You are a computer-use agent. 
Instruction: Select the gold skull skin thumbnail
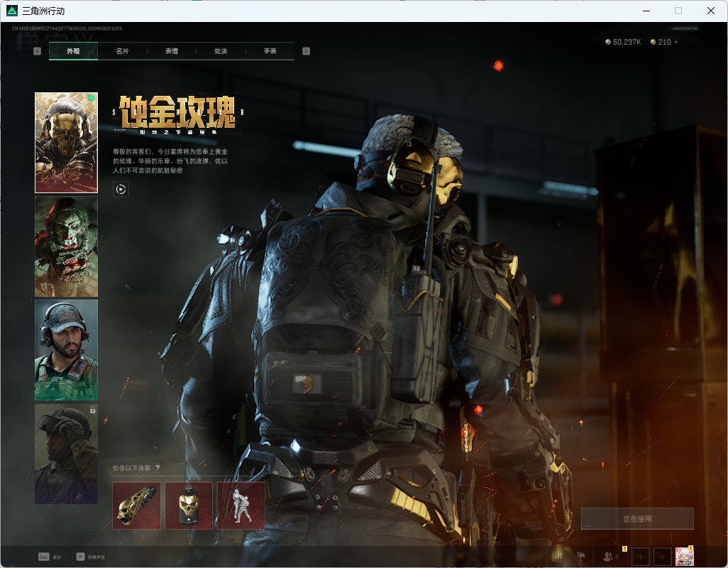[x=67, y=143]
